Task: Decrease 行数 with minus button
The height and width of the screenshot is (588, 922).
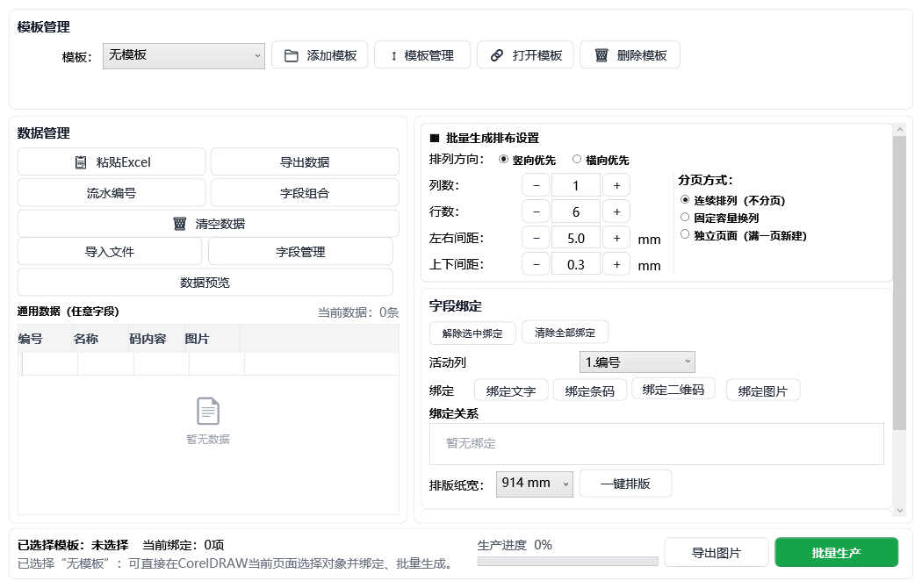Action: click(537, 212)
